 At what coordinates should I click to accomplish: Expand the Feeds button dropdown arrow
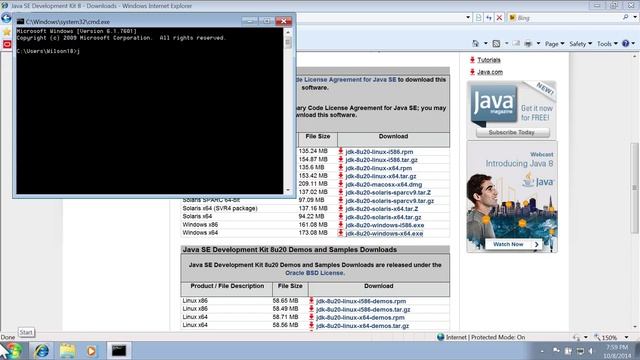[x=507, y=43]
